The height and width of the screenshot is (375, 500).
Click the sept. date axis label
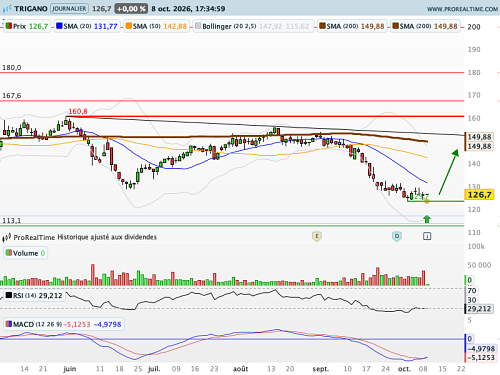[x=321, y=369]
